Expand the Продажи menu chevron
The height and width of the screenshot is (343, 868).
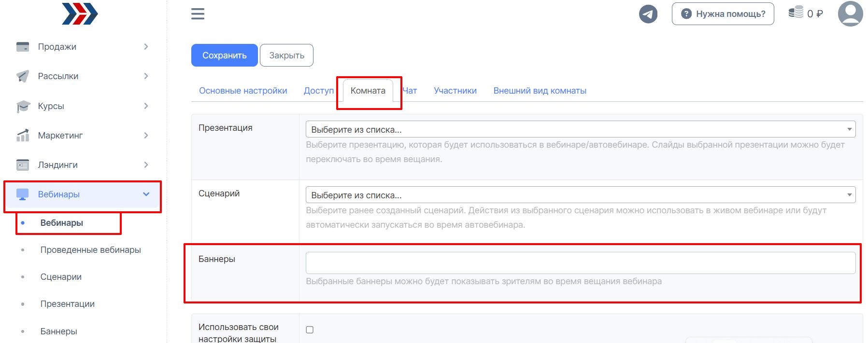146,47
